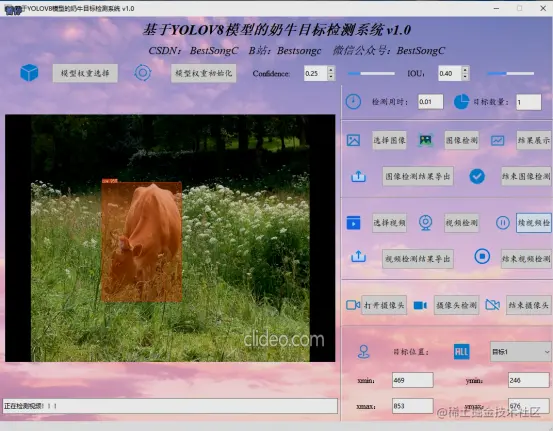Click the blue ALL icon
The image size is (554, 432).
click(x=461, y=352)
